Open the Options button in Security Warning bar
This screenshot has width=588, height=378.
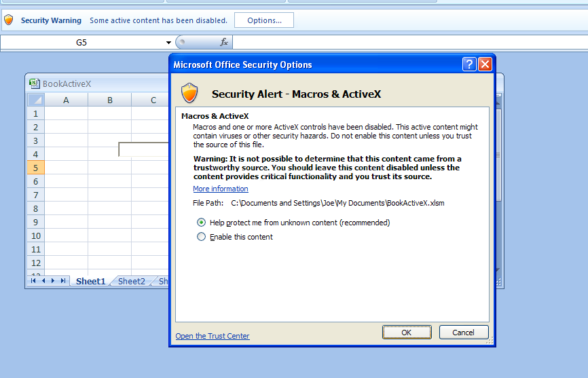(264, 20)
